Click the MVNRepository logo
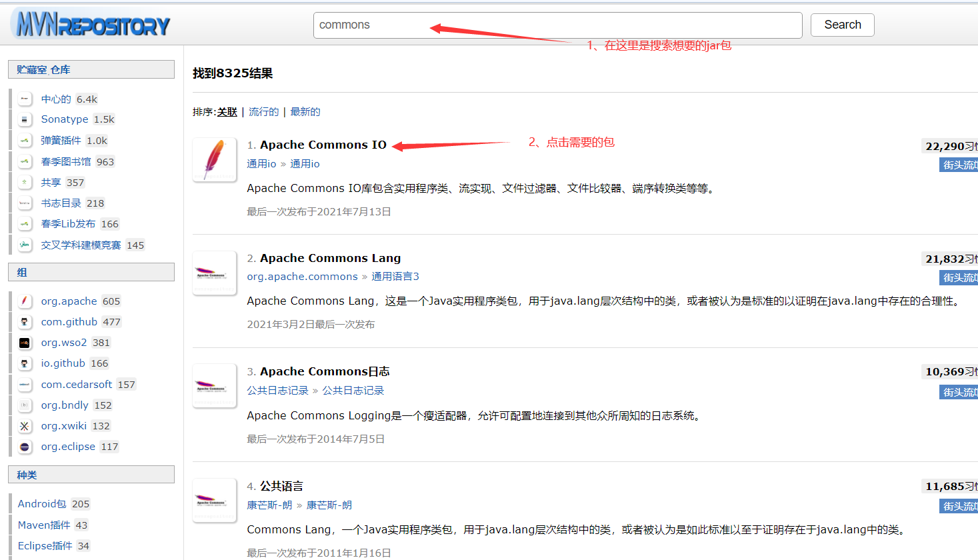978x560 pixels. (x=91, y=24)
